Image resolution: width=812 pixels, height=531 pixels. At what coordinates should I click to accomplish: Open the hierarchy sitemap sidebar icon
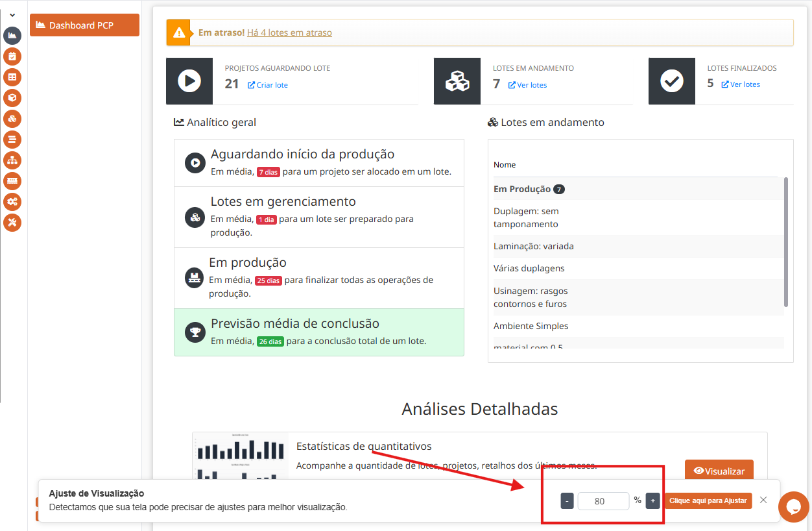12,160
